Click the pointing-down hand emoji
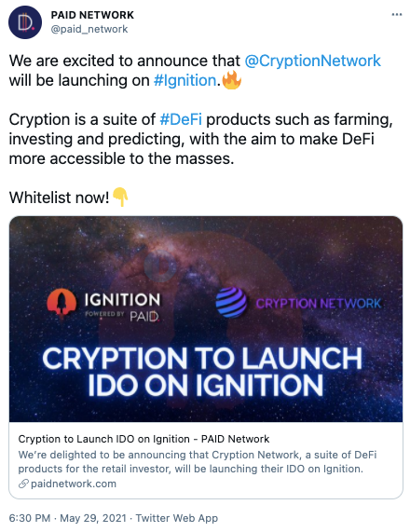Viewport: 410px width, 532px height. [120, 197]
